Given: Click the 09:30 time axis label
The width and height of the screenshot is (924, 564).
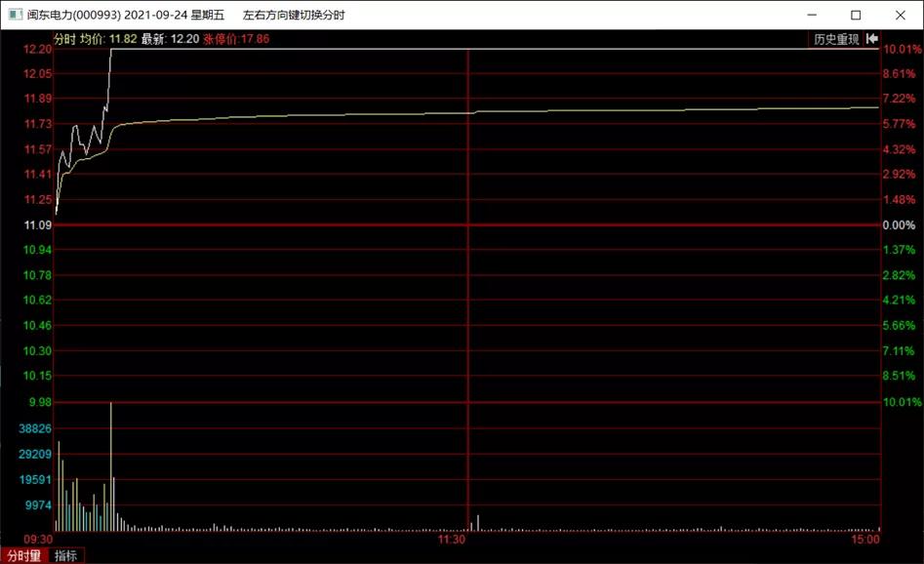Looking at the screenshot, I should click(38, 540).
